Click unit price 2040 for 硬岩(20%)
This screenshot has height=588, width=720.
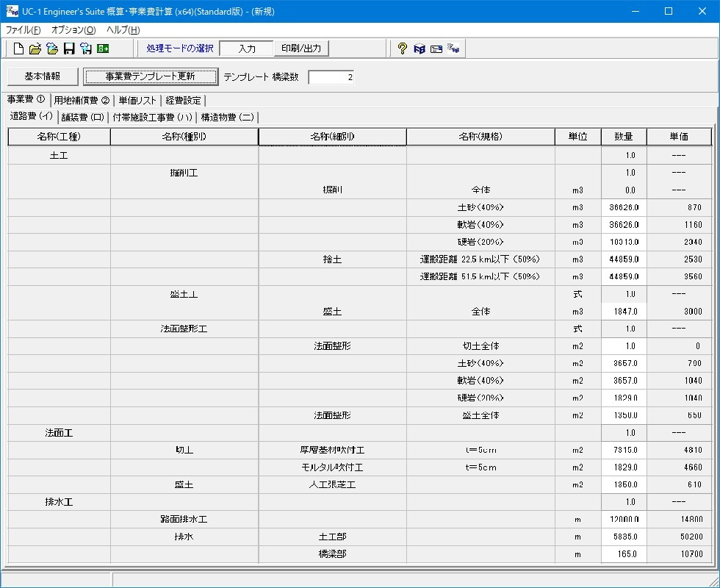[679, 242]
